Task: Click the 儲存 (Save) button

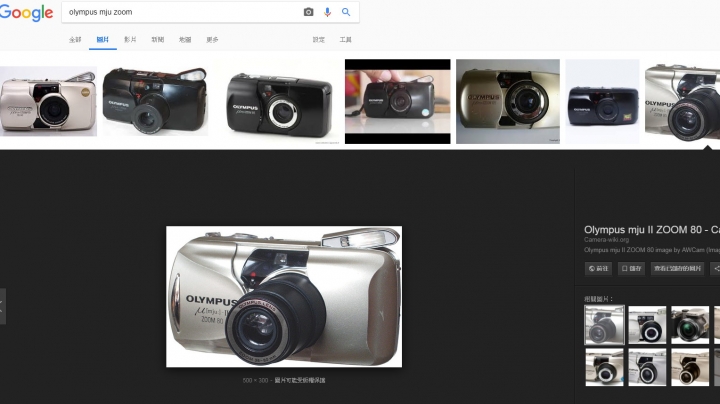Action: click(631, 269)
